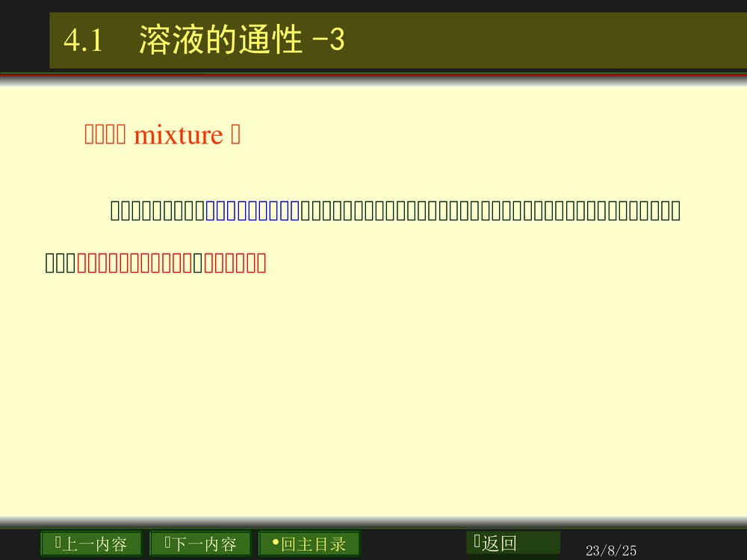This screenshot has width=747, height=560.
Task: Open the main directory via 回主目录
Action: 309,543
